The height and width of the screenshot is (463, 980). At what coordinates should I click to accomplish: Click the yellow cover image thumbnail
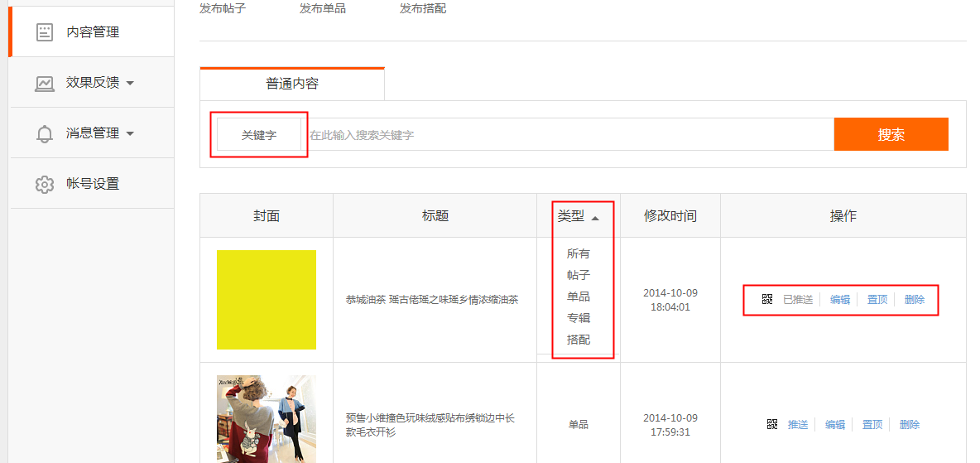(x=267, y=300)
